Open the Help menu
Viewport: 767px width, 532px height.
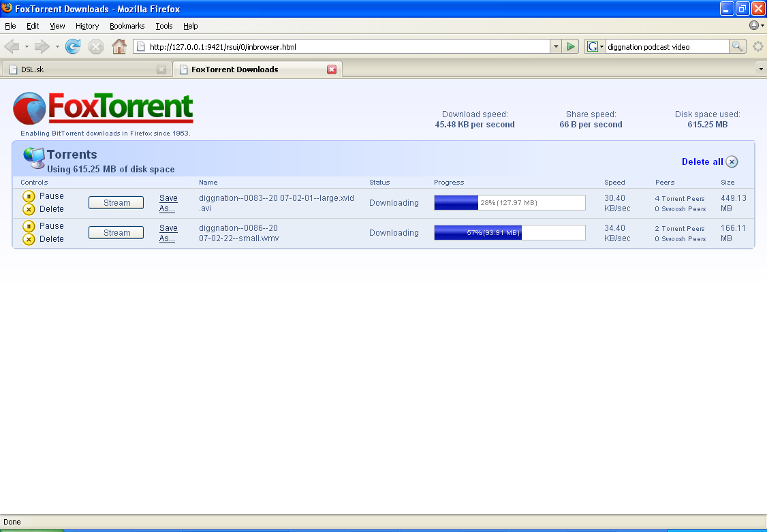(x=190, y=26)
